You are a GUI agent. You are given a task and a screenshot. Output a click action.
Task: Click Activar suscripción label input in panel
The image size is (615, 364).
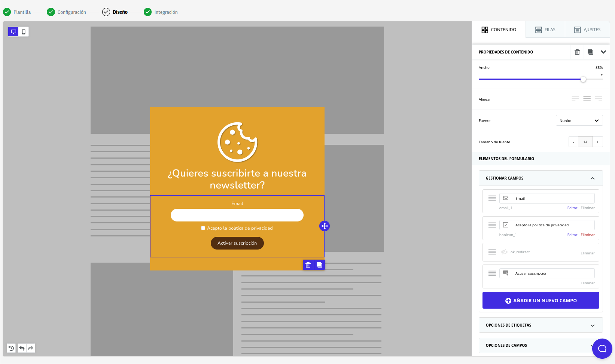pos(553,273)
